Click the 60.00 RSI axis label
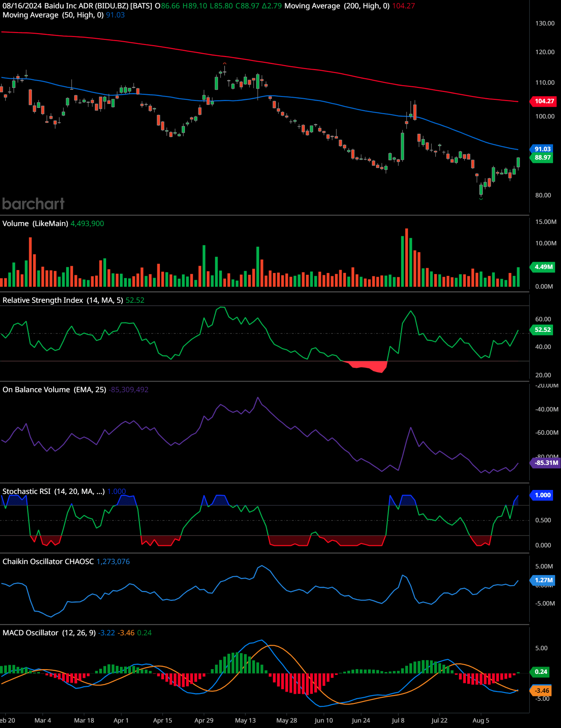The height and width of the screenshot is (728, 561). [x=543, y=319]
